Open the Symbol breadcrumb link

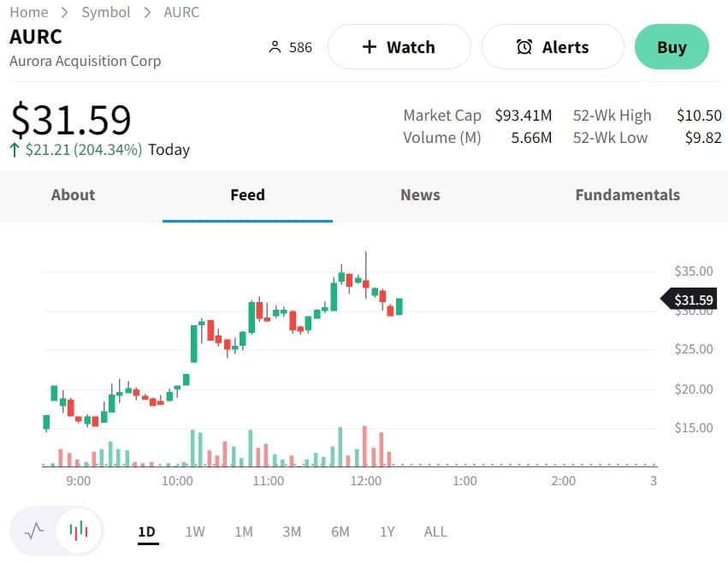pyautogui.click(x=106, y=12)
